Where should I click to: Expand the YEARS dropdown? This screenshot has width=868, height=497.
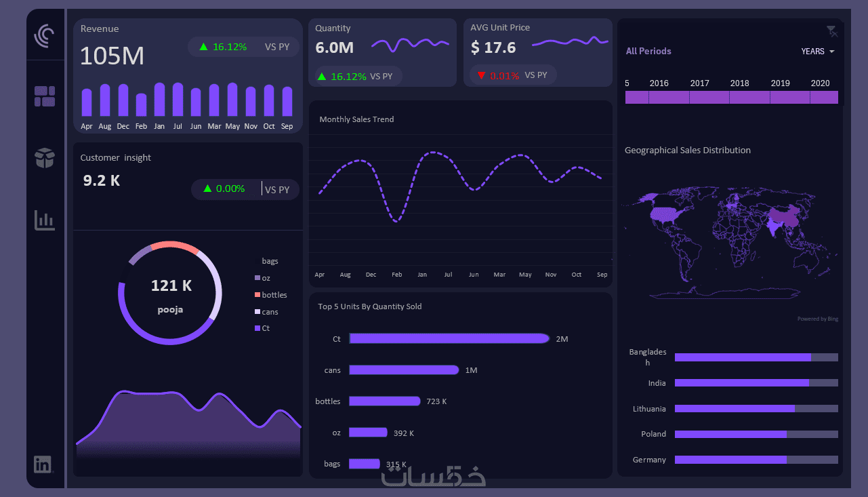817,52
